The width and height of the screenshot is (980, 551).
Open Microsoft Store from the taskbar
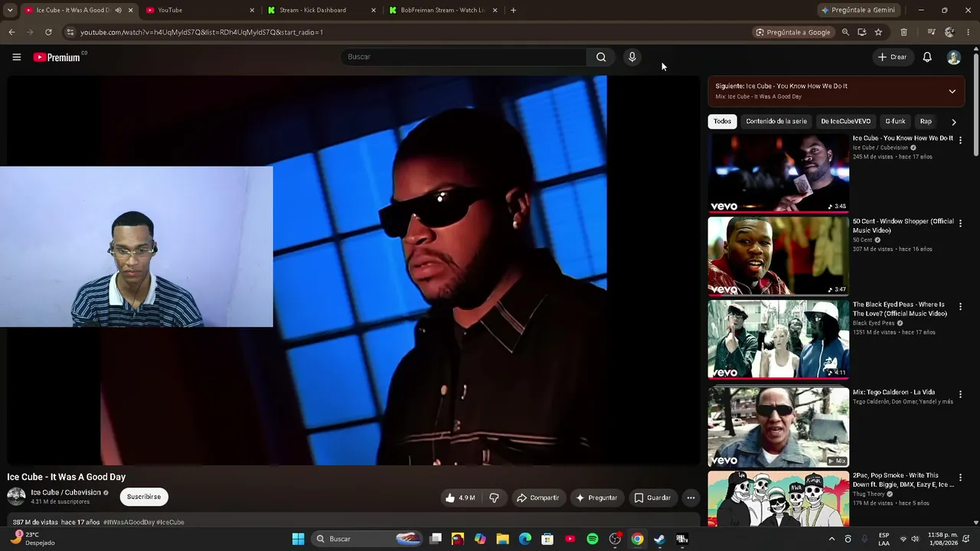pyautogui.click(x=547, y=539)
